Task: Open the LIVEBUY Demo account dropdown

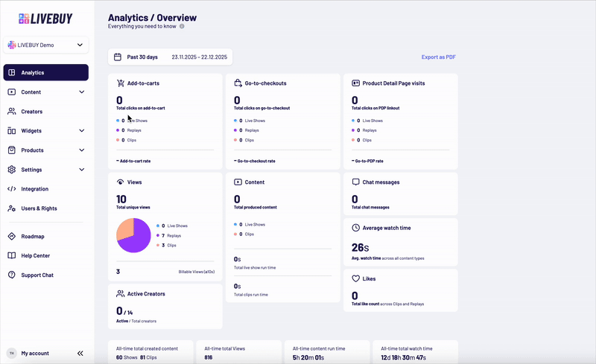Action: pos(46,45)
